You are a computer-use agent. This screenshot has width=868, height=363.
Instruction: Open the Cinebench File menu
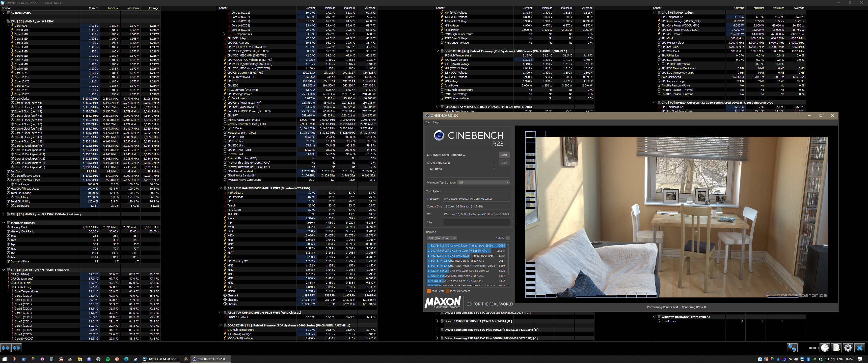(x=427, y=122)
